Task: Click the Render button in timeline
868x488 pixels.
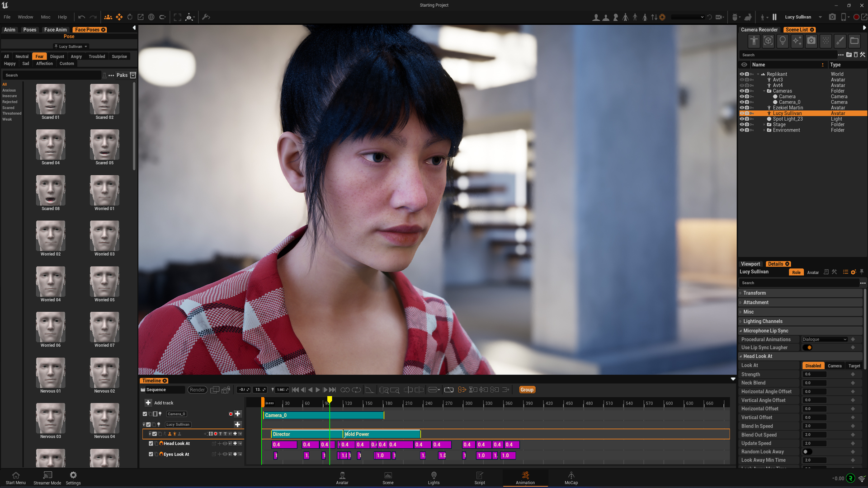Action: (197, 390)
